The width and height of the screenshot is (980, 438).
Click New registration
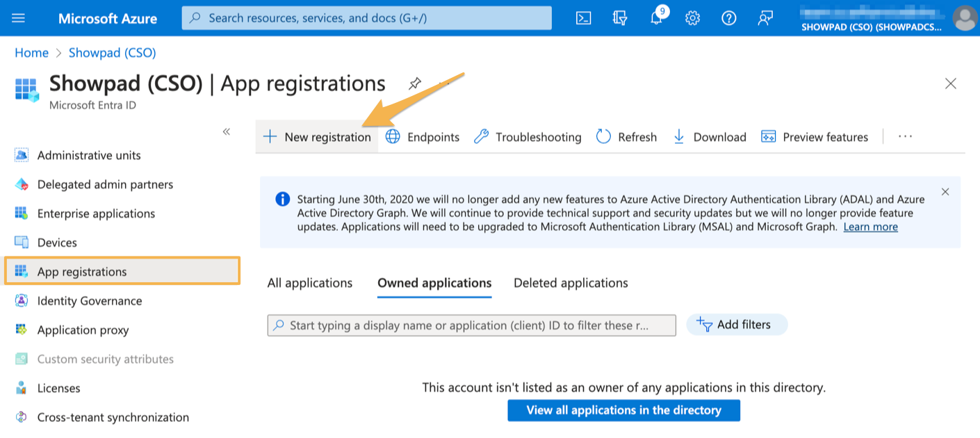(x=318, y=137)
